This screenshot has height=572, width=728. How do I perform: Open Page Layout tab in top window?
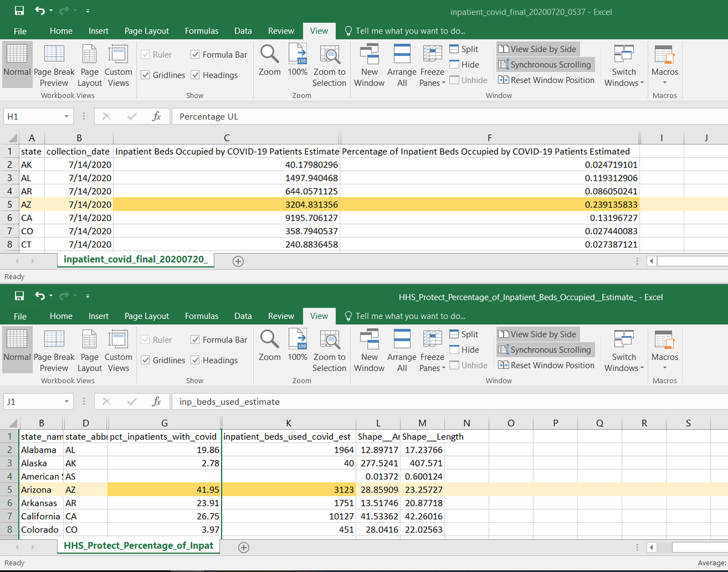click(x=146, y=31)
